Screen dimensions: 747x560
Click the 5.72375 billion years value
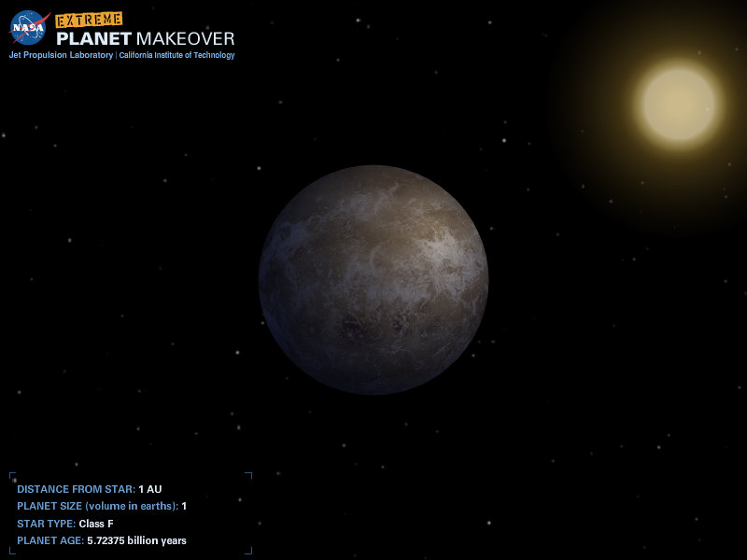click(x=136, y=540)
